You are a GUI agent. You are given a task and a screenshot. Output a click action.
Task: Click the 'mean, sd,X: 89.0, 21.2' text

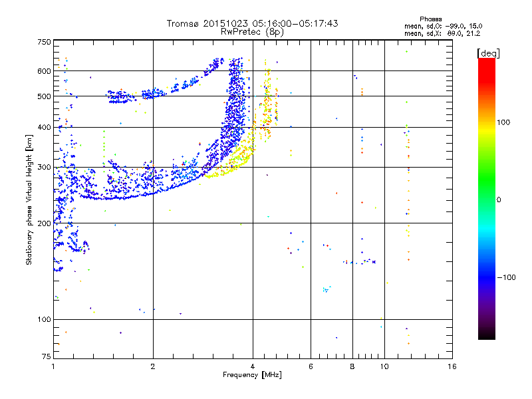(442, 33)
